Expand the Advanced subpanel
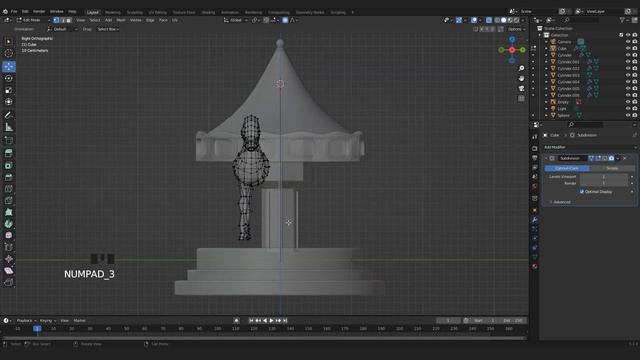Viewport: 640px width, 360px height. coord(560,202)
